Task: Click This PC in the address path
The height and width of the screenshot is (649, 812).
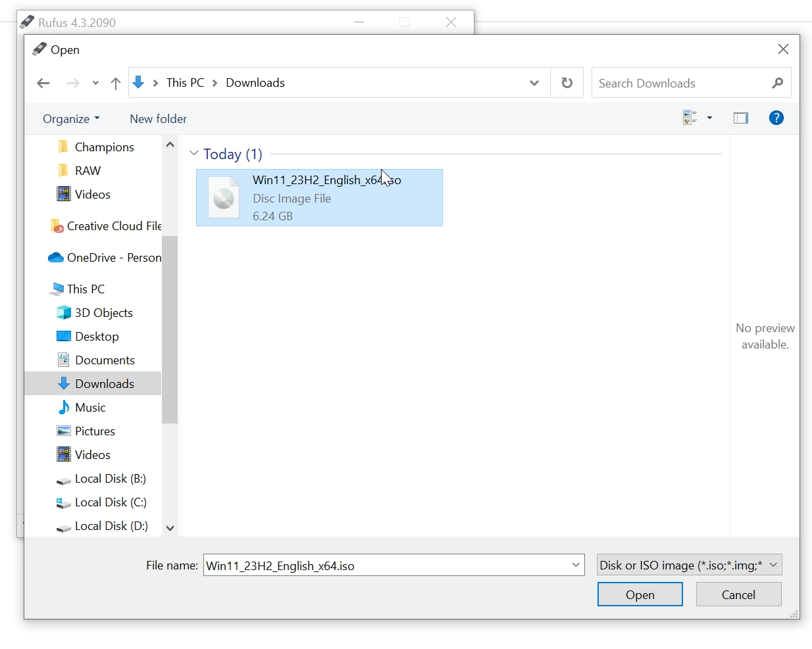Action: [x=185, y=83]
